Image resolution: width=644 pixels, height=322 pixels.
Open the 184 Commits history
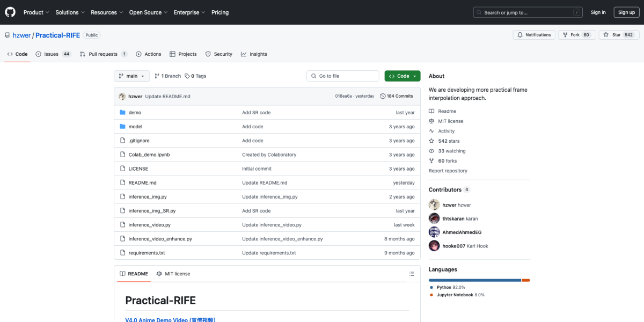pos(396,96)
